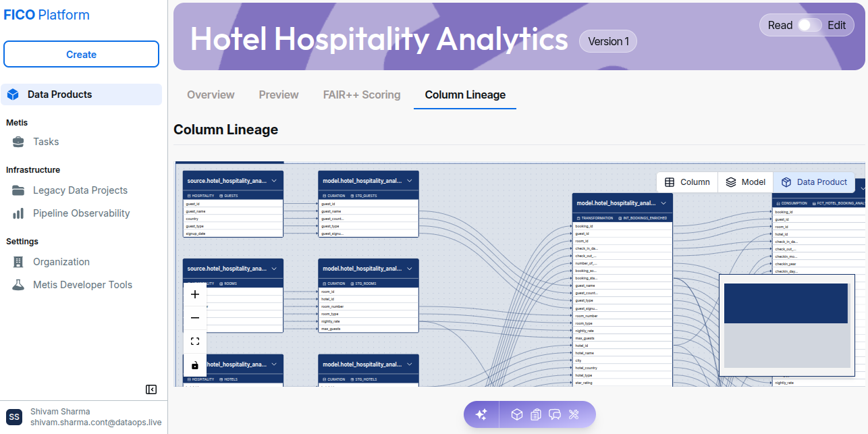
Task: Click hotel_name column in INT_BOOKINGS_ENRICHED
Action: coord(622,353)
